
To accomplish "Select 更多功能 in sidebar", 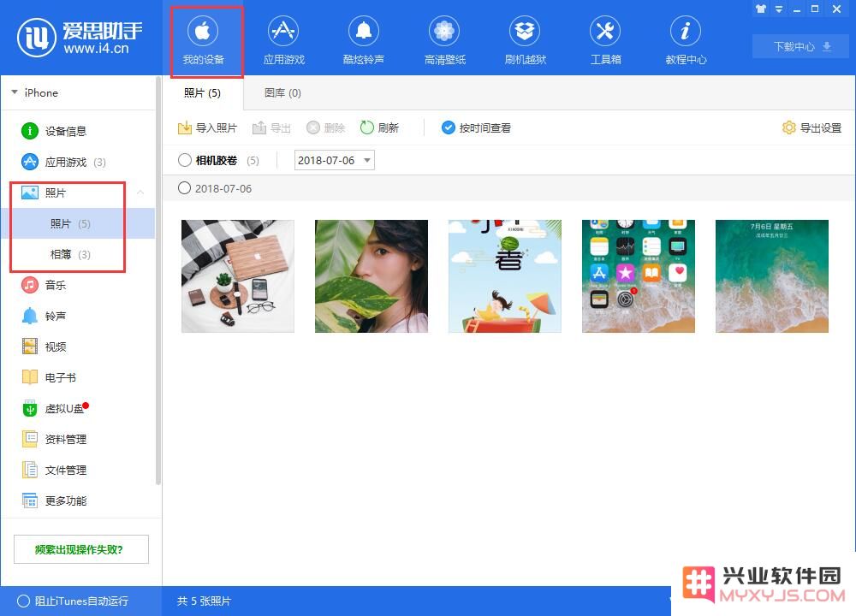I will [x=53, y=500].
